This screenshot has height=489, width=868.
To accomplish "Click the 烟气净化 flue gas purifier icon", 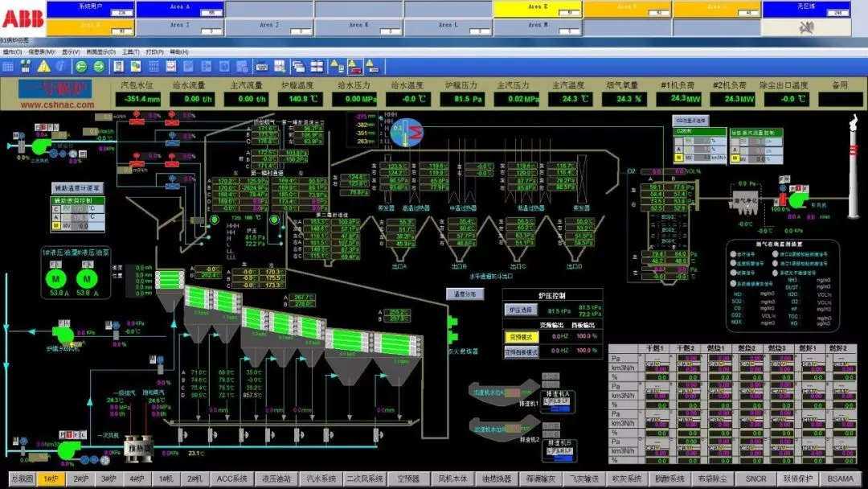I will click(745, 203).
